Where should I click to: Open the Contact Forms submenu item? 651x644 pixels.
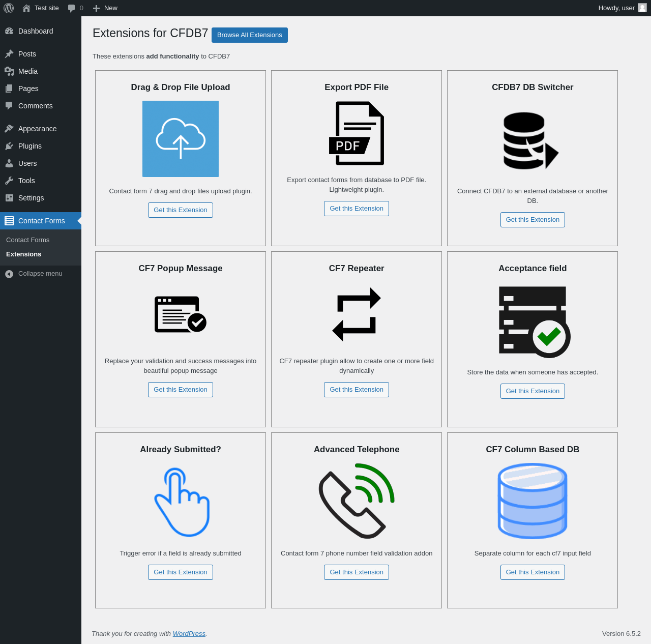coord(28,240)
